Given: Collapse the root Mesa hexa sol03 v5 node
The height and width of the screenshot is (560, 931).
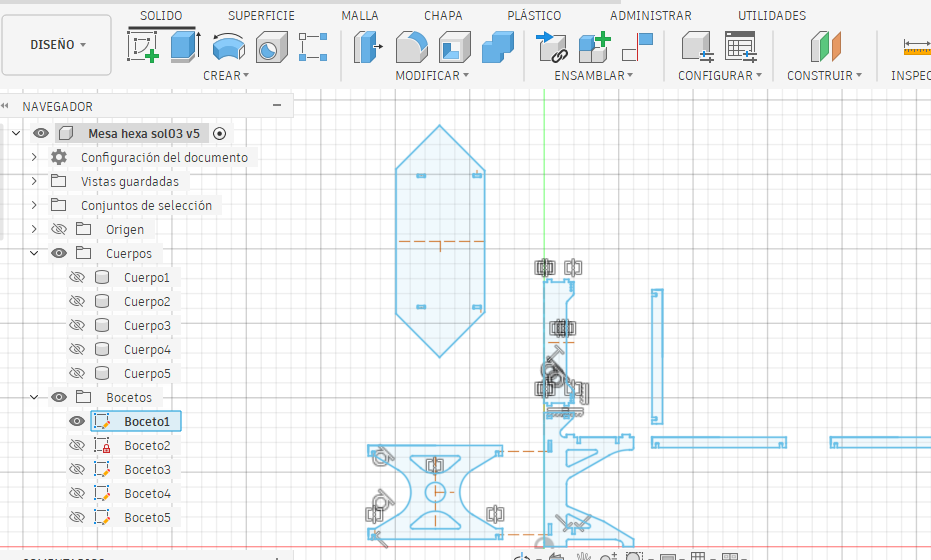Looking at the screenshot, I should [16, 133].
